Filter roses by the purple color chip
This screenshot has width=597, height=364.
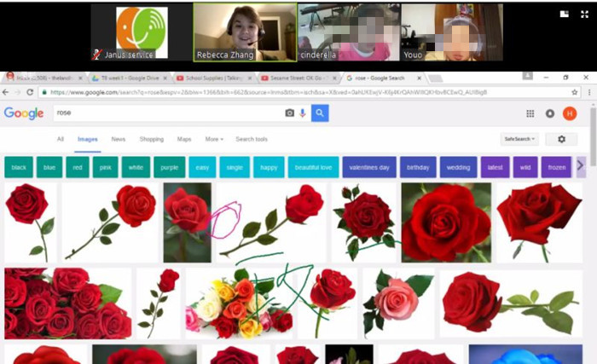(170, 167)
